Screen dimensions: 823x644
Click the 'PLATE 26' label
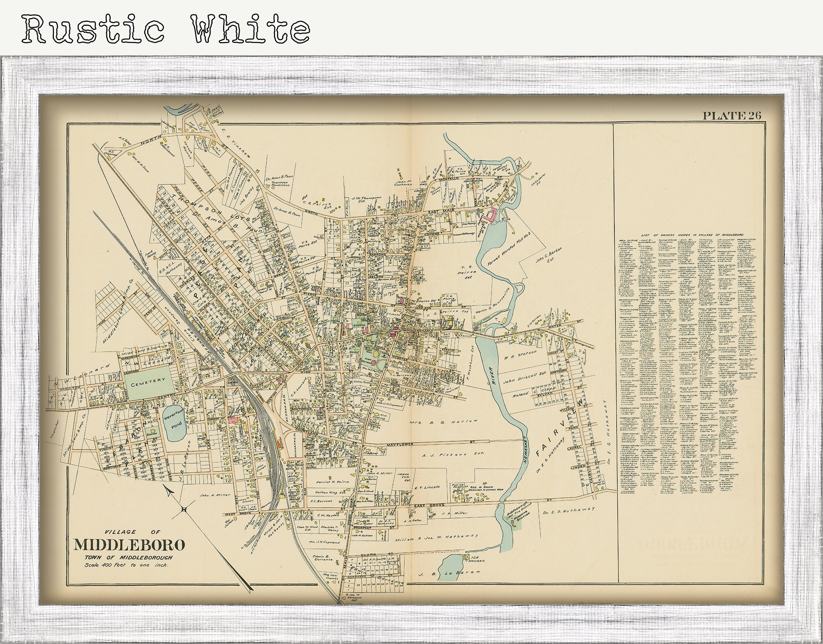[x=731, y=116]
